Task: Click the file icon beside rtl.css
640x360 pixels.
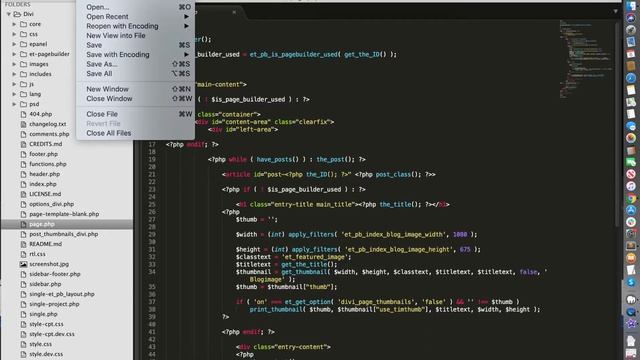Action: [23, 254]
